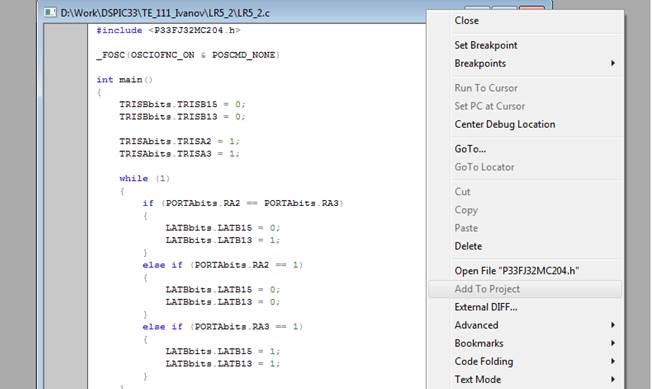Click GoTo Locator entry

coord(484,167)
